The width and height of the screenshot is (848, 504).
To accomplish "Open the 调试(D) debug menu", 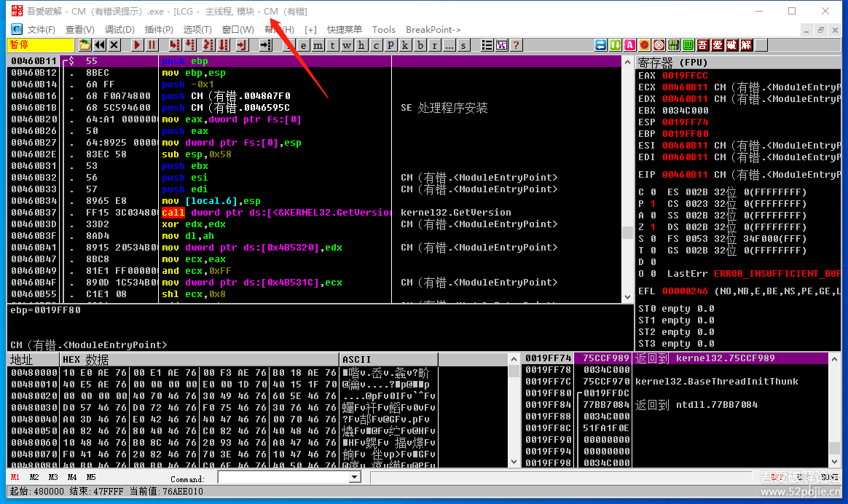I will pos(119,30).
